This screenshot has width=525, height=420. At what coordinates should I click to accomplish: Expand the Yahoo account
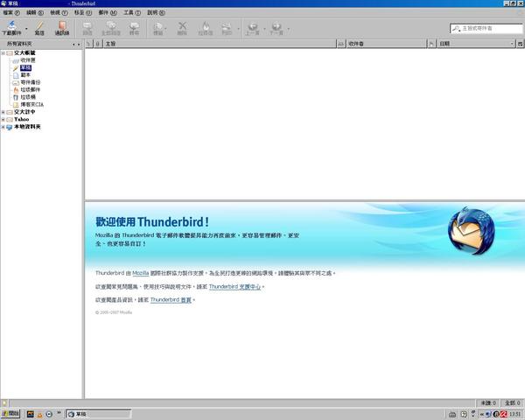[3, 120]
